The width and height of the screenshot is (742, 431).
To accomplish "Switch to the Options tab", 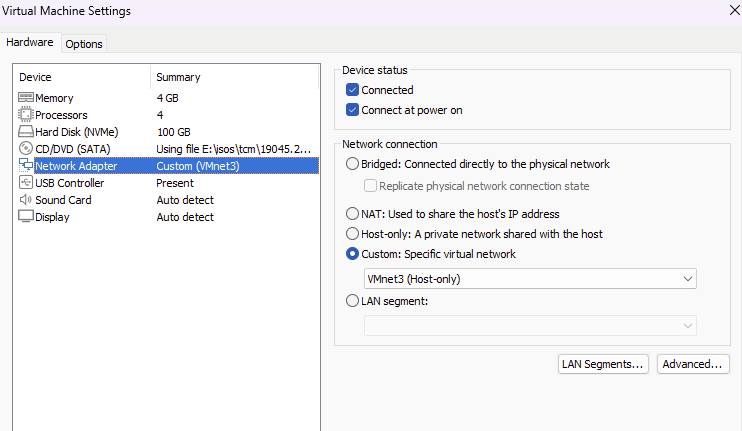I will 84,44.
